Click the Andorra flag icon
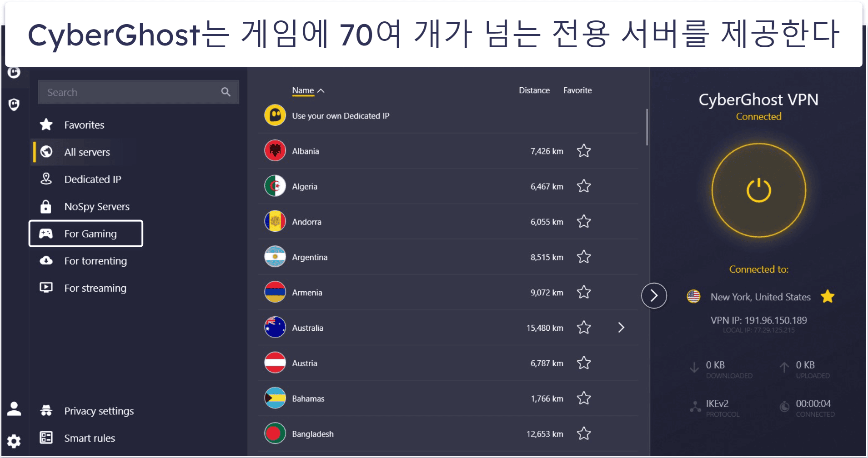Viewport: 868px width, 458px height. click(275, 222)
